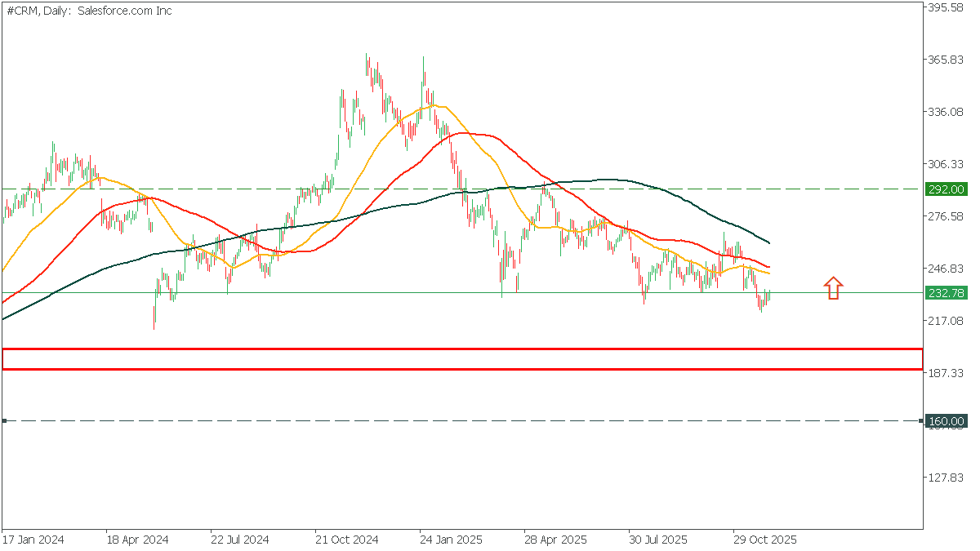980x551 pixels.
Task: Click the '30 Jul 2025' date label
Action: 661,540
